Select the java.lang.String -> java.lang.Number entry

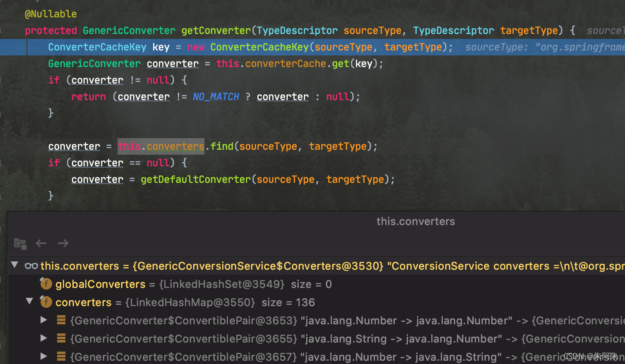pos(316,339)
